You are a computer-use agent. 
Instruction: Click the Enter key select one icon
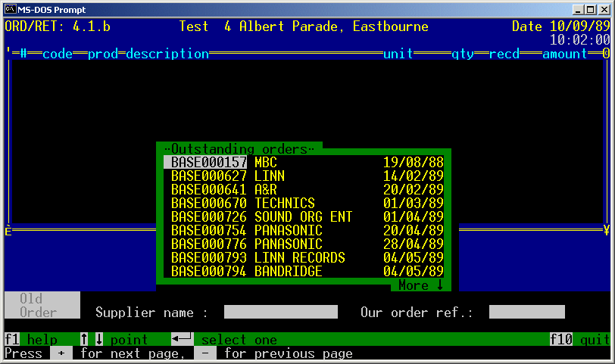[183, 338]
